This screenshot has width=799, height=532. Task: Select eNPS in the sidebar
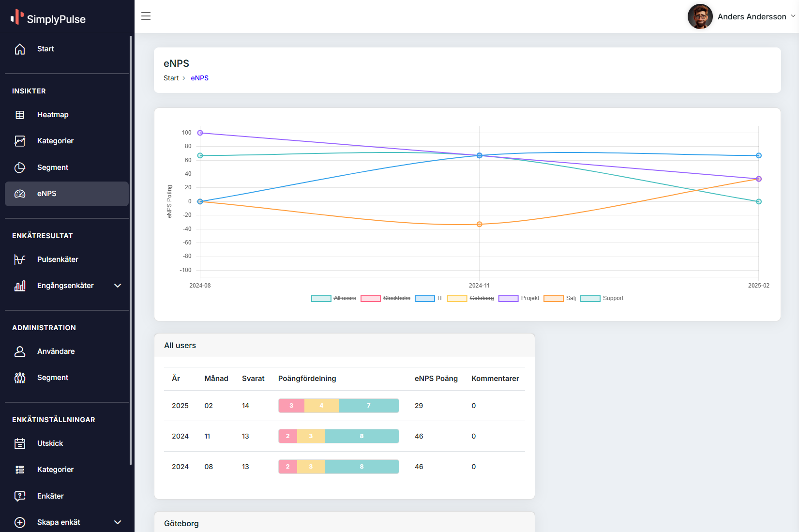[47, 194]
